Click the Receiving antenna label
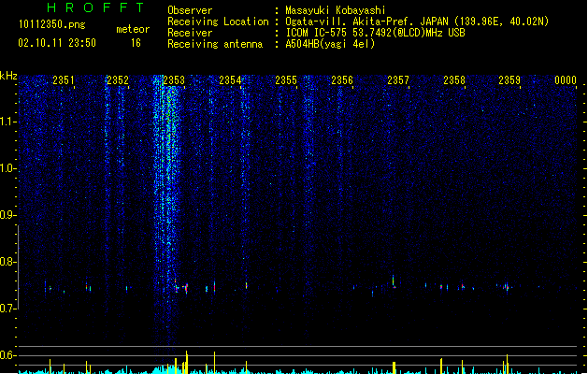This screenshot has height=374, width=588. [215, 44]
